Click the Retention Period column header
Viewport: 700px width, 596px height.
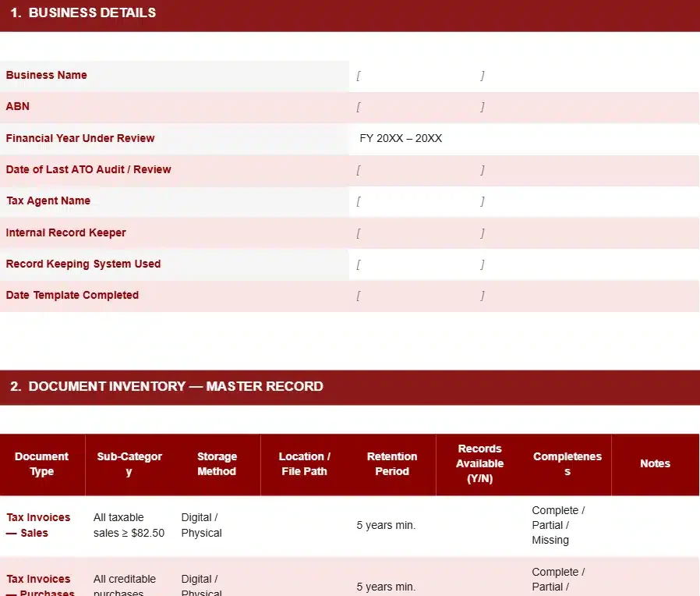[x=392, y=463]
